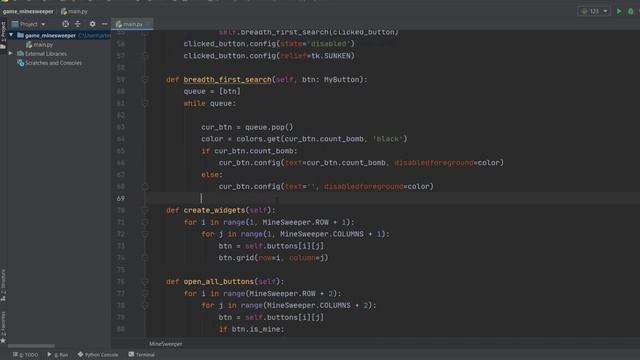Start debugging with the green bug icon
Image resolution: width=640 pixels, height=360 pixels.
[x=631, y=11]
